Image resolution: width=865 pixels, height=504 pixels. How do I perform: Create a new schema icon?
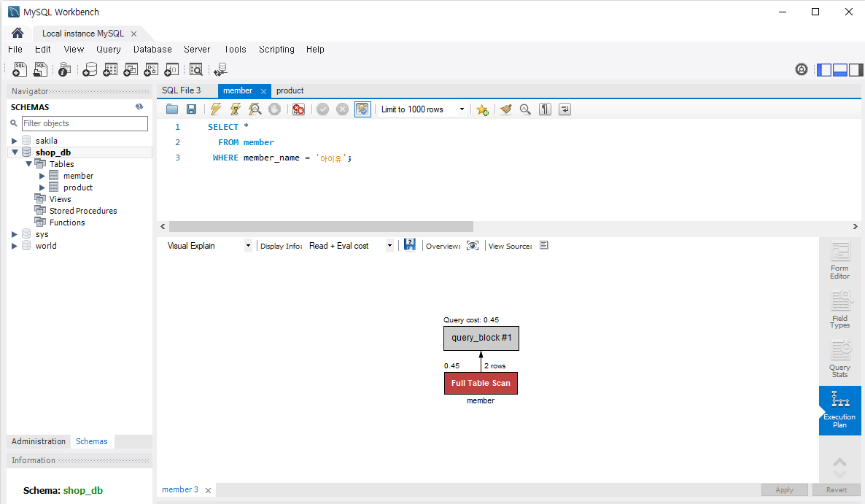(x=90, y=69)
